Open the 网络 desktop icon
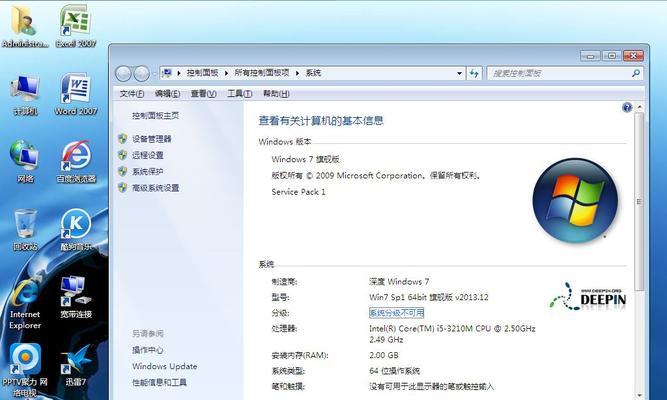Screen dimensions: 667x400 25,162
